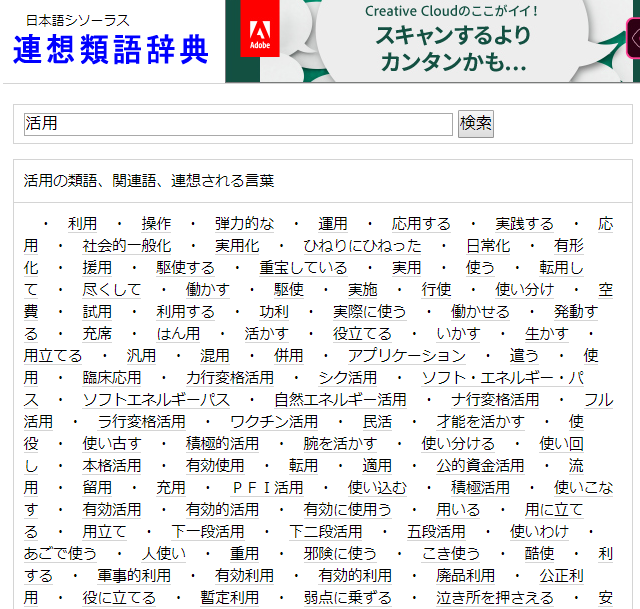640x609 pixels.
Task: Open the 自然エネルギー活用 link
Action: (340, 400)
